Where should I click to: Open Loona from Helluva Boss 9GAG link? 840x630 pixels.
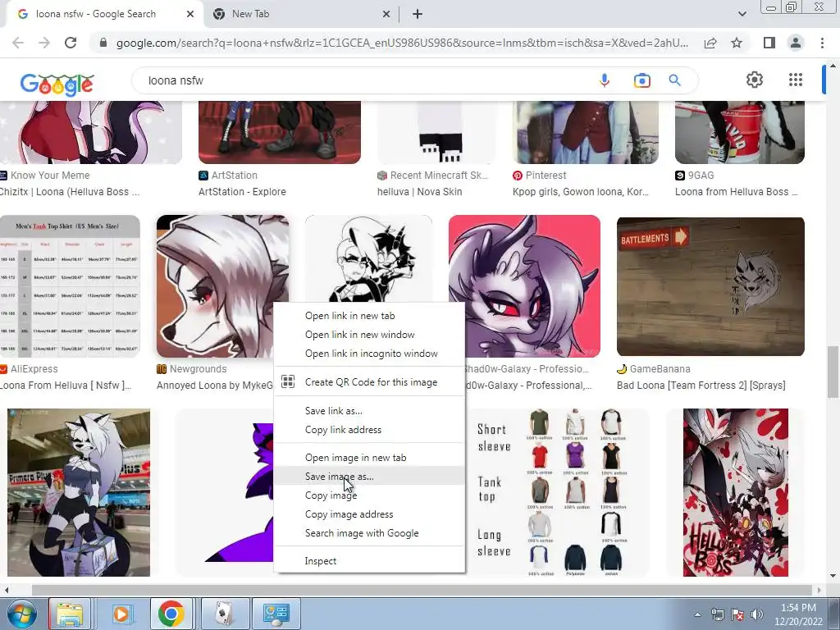(736, 192)
